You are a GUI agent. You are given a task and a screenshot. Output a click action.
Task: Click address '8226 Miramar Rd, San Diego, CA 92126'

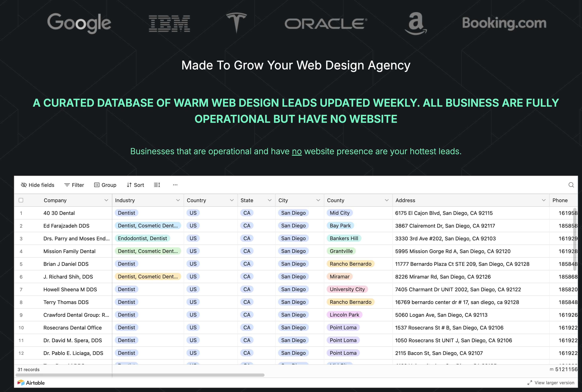point(443,277)
